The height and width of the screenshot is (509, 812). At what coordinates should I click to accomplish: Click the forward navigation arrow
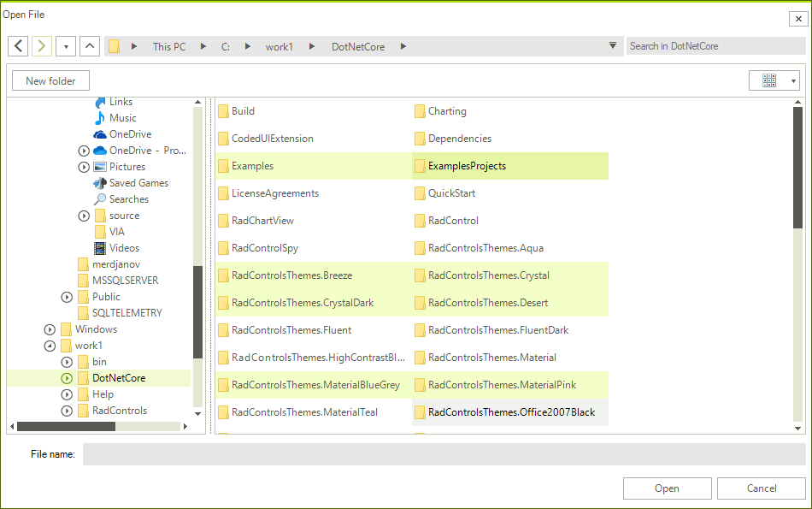(41, 45)
